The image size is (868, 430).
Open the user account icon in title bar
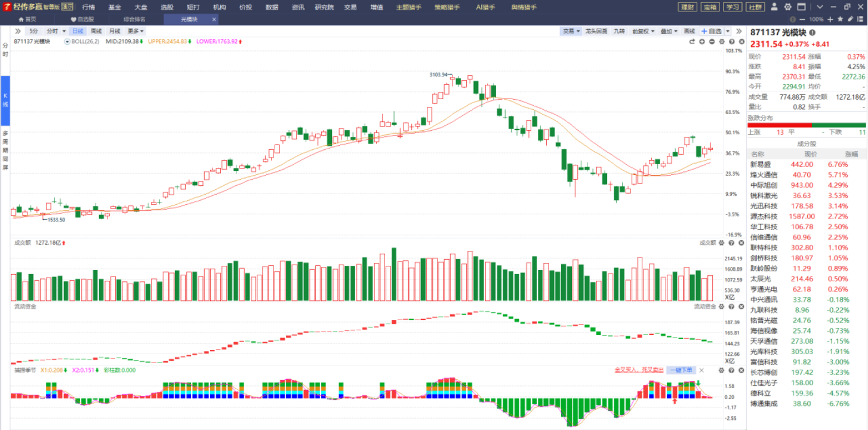(774, 7)
